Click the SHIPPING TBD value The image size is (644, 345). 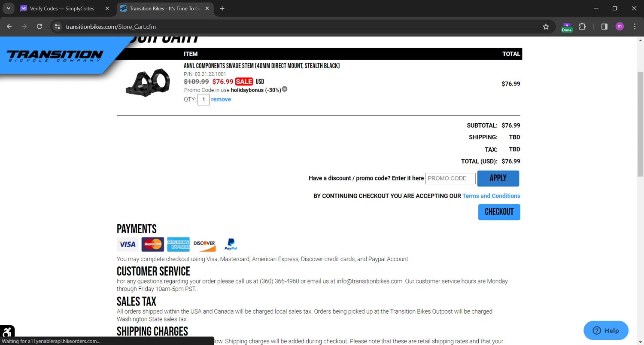point(514,137)
